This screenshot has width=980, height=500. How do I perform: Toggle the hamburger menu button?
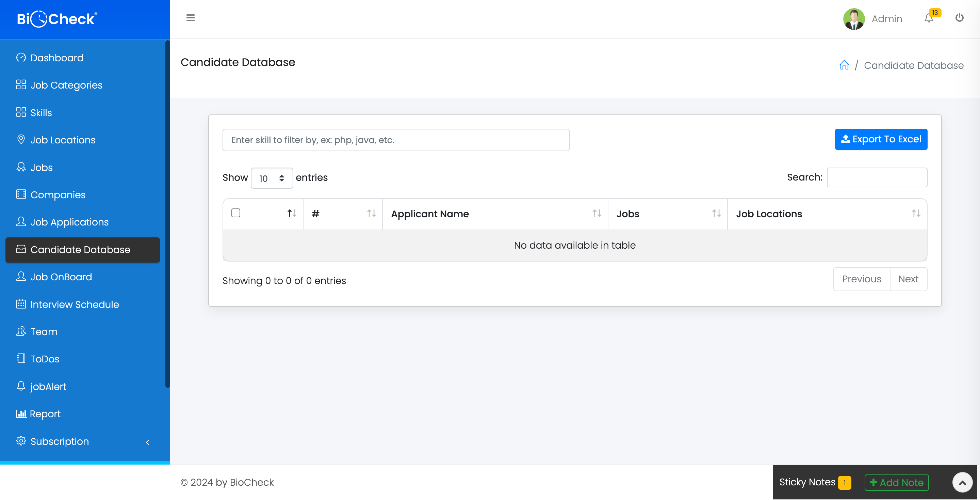pos(191,18)
